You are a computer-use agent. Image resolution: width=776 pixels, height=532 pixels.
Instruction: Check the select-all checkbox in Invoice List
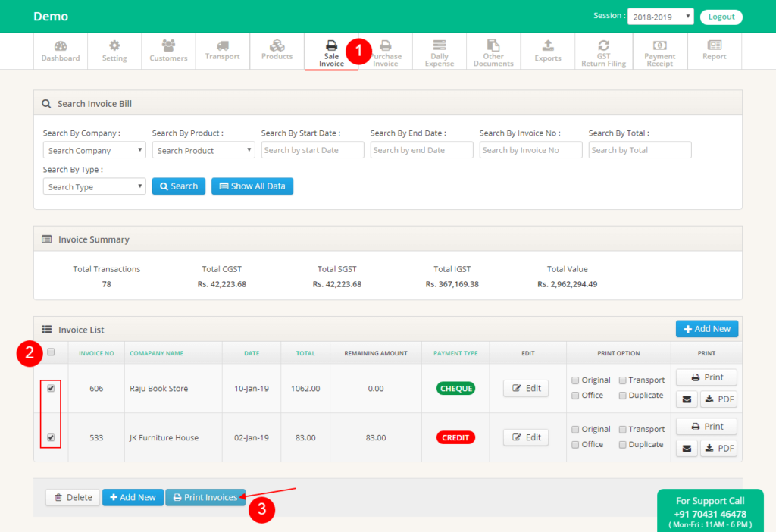coord(51,353)
